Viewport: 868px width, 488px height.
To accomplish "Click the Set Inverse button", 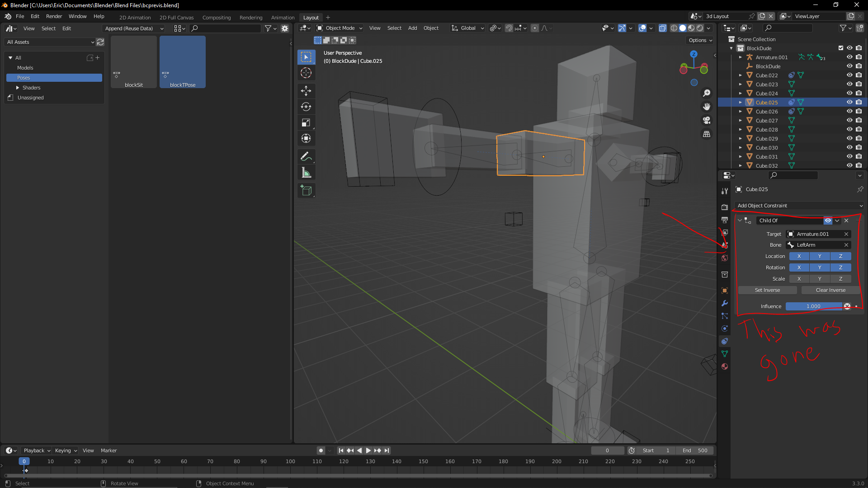I will (x=767, y=290).
